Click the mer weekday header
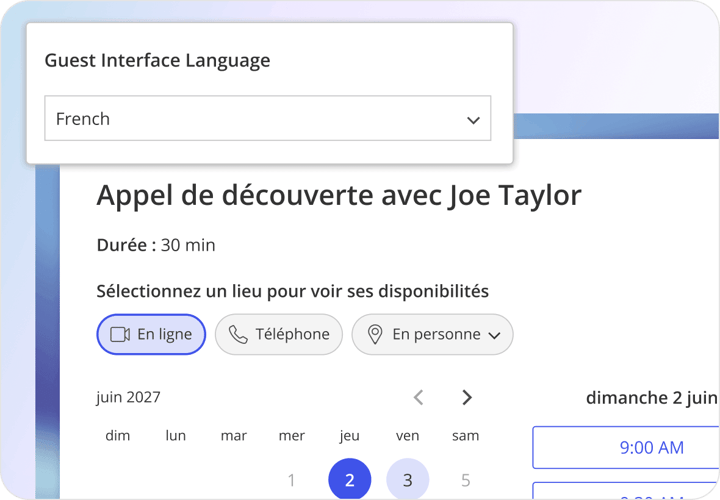The height and width of the screenshot is (500, 720). coord(292,435)
